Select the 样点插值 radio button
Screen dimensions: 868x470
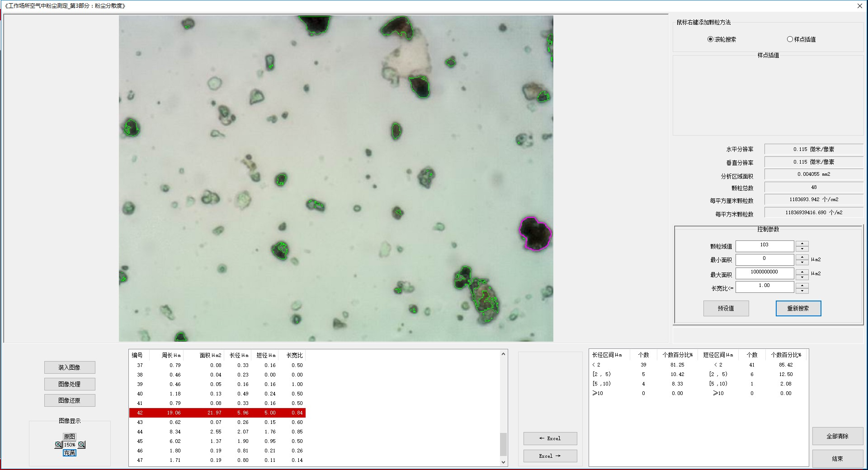click(790, 39)
